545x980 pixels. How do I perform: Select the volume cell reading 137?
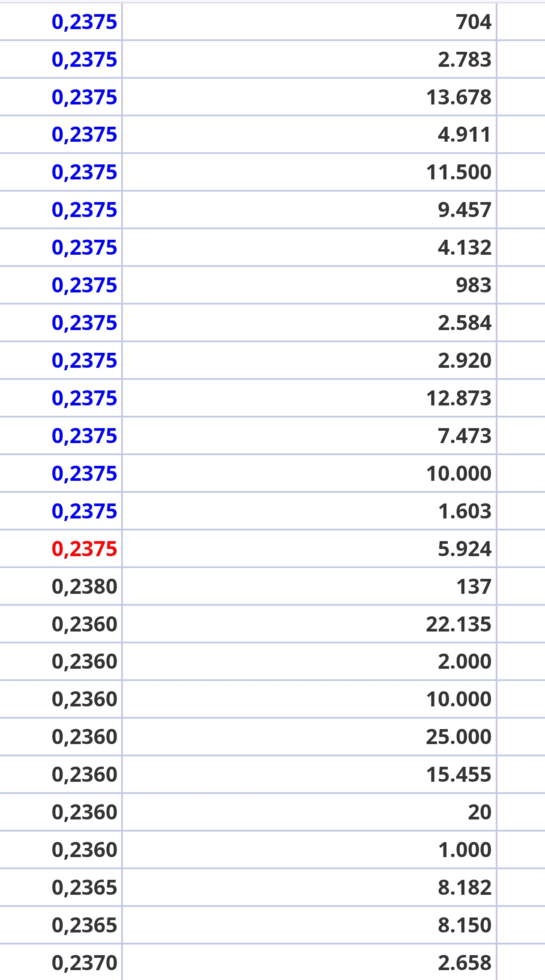pos(473,587)
